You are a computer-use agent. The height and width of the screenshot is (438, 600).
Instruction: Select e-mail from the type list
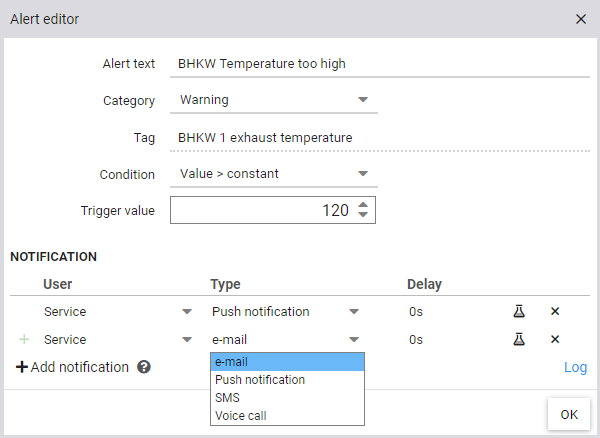288,362
